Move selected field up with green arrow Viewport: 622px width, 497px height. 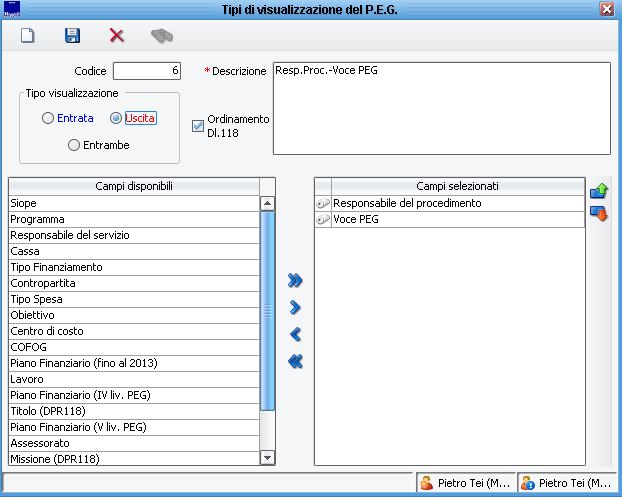coord(599,190)
